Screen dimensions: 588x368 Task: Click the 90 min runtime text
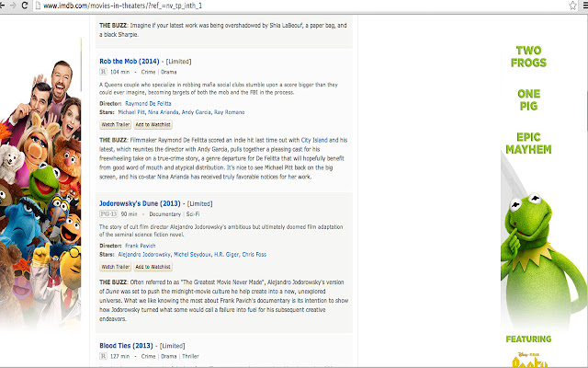129,214
